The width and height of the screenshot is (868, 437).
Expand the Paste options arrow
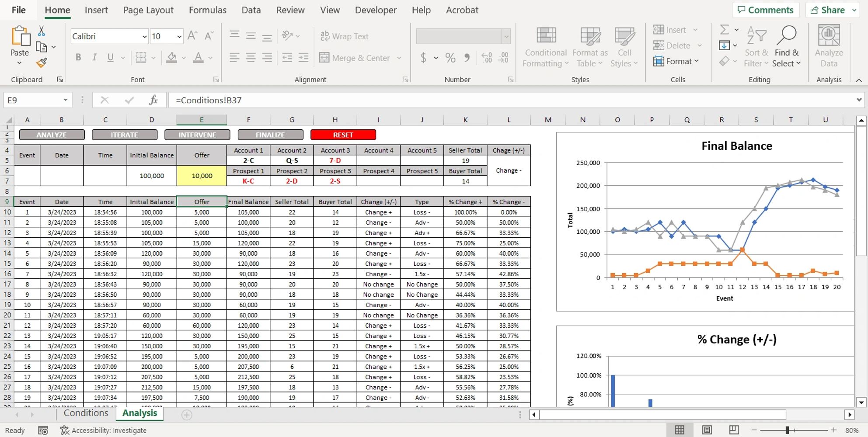coord(19,63)
